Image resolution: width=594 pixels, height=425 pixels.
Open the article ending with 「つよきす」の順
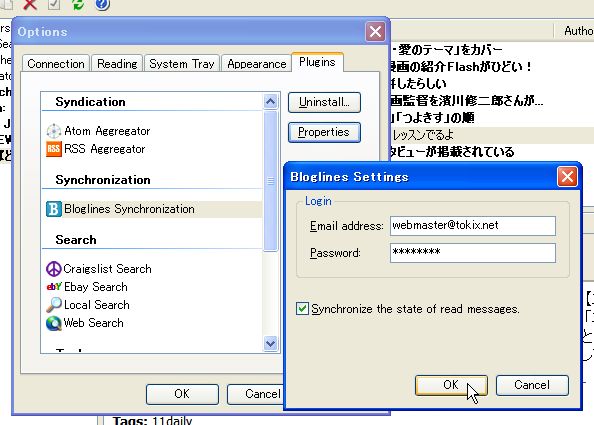click(432, 118)
